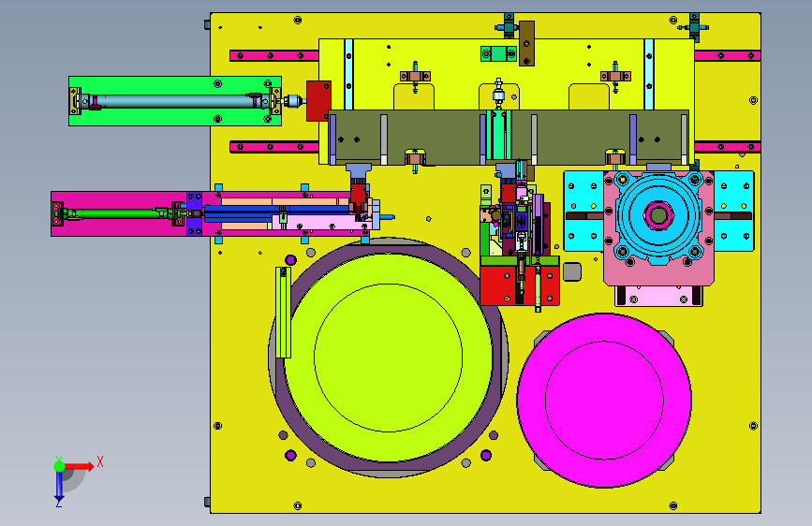Select the right light-cyan vertical strip
The image size is (812, 526).
[649, 74]
